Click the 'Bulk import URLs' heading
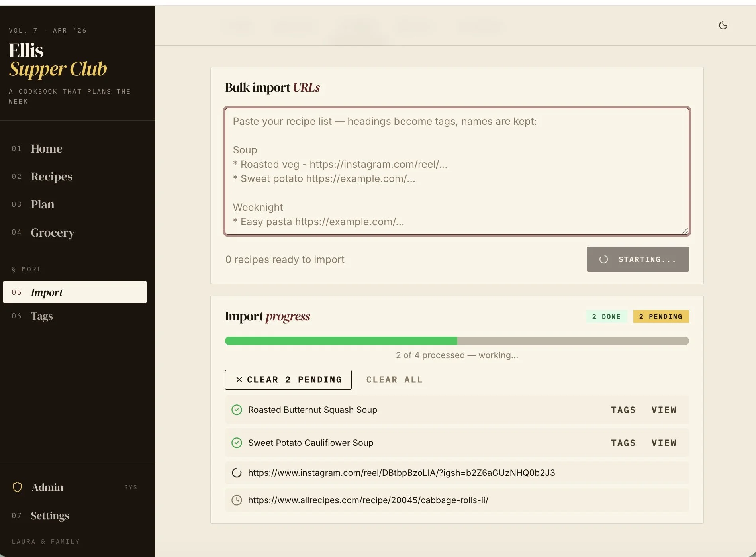The height and width of the screenshot is (557, 756). (272, 87)
